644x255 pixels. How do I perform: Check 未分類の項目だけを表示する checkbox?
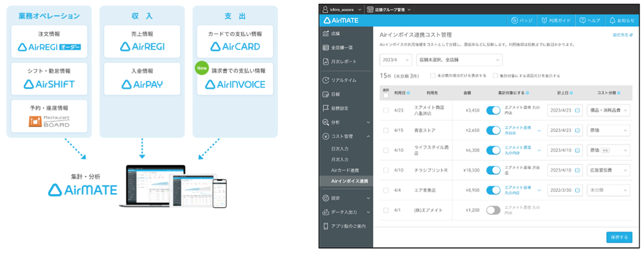pyautogui.click(x=433, y=76)
